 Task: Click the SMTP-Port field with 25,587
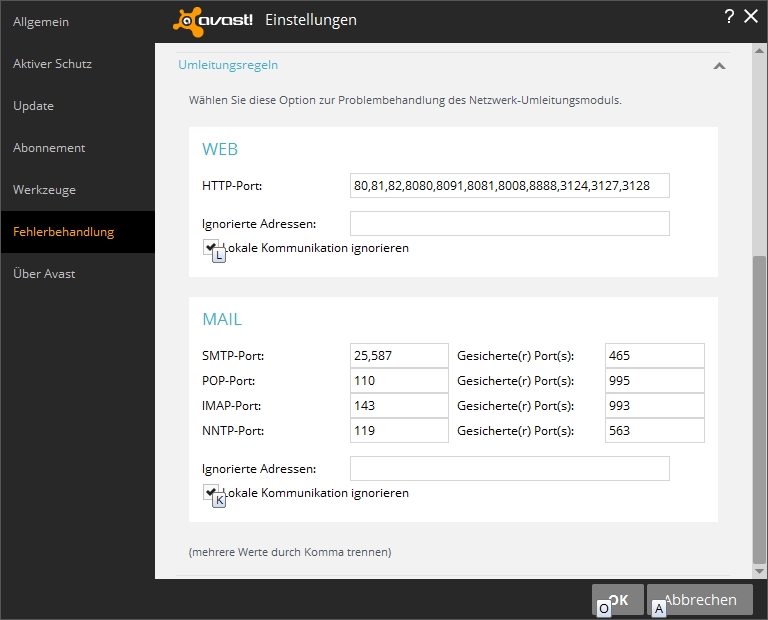(399, 356)
